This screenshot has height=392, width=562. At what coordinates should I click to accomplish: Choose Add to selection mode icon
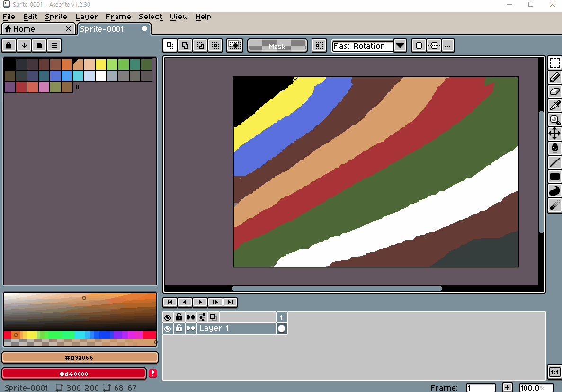[x=185, y=45]
